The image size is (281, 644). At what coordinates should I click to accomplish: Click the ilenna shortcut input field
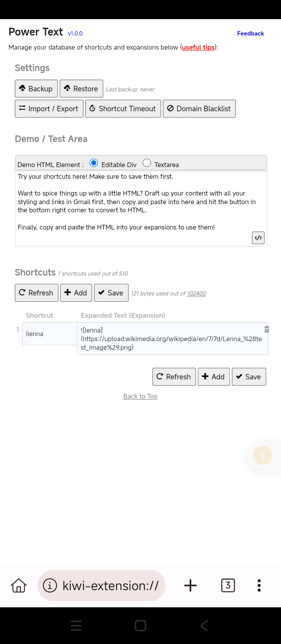[x=50, y=334]
